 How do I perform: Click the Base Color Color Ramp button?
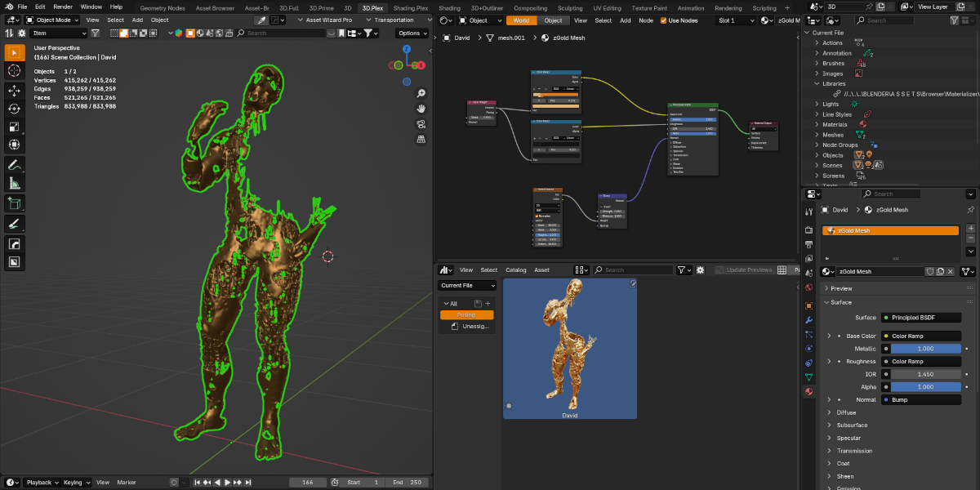tap(921, 336)
